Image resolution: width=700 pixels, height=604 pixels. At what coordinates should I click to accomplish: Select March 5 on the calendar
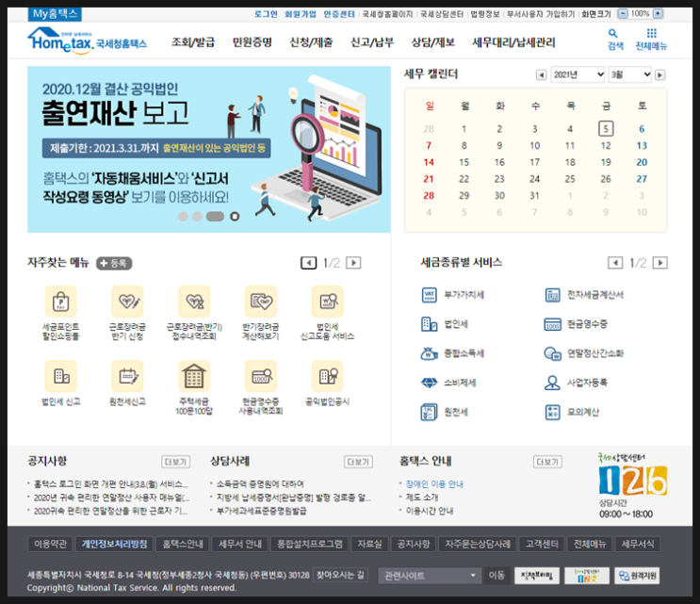tap(606, 129)
